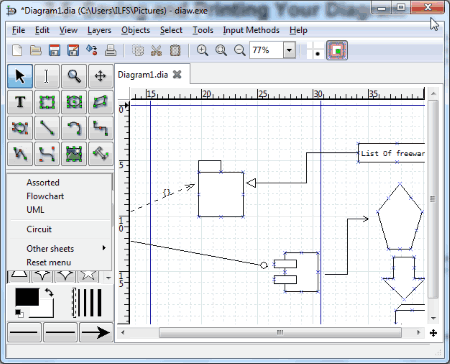Select the Image insert tool
This screenshot has height=364, width=450.
(x=74, y=154)
